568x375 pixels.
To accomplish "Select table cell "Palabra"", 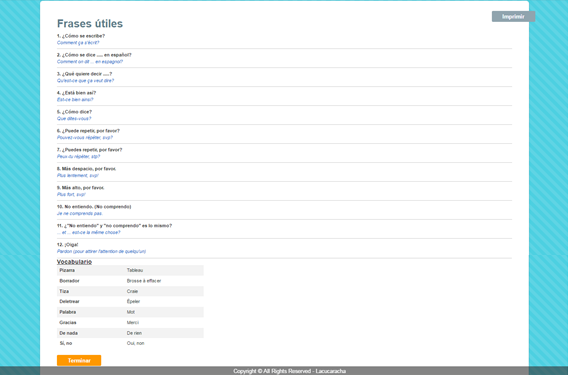I will click(x=91, y=312).
